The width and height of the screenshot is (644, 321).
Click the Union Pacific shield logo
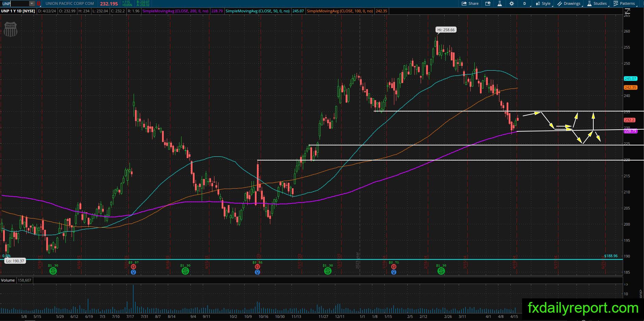point(10,29)
